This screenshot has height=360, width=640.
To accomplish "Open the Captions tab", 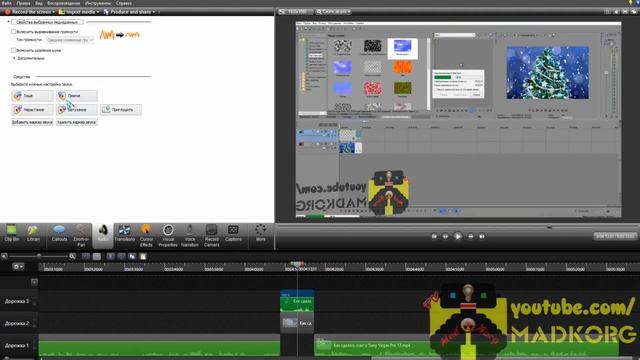I will 233,235.
